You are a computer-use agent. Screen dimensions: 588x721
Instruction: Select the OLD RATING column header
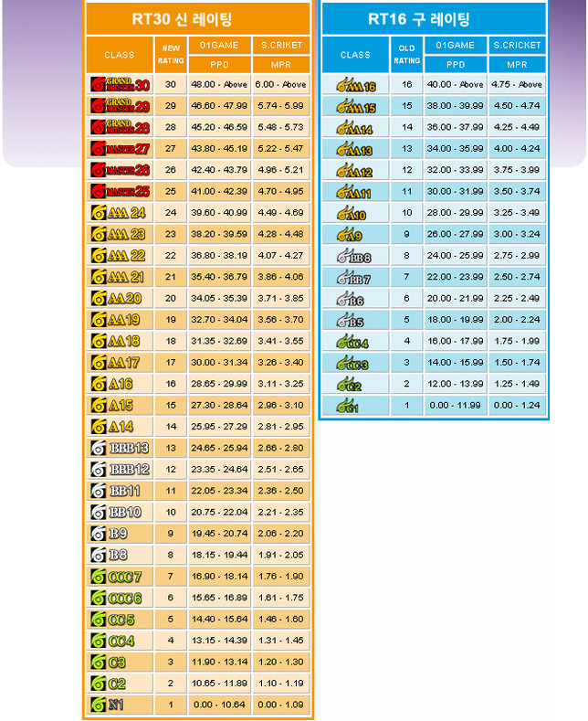(x=406, y=55)
